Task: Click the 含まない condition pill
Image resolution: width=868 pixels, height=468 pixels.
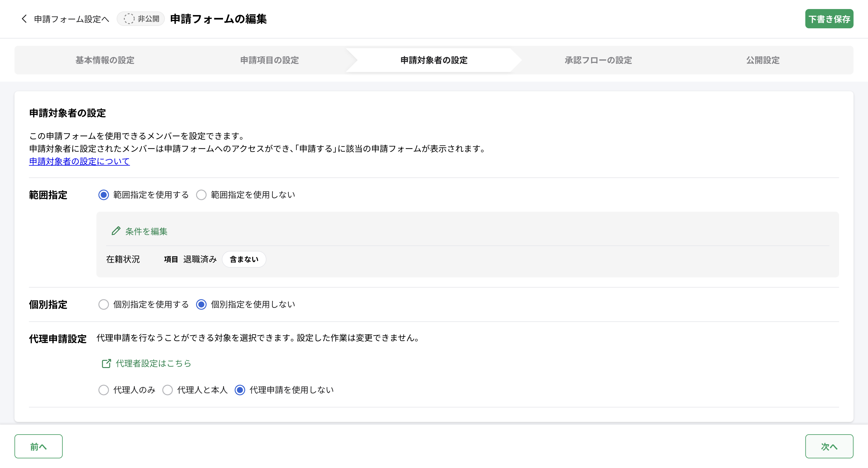Action: coord(244,259)
